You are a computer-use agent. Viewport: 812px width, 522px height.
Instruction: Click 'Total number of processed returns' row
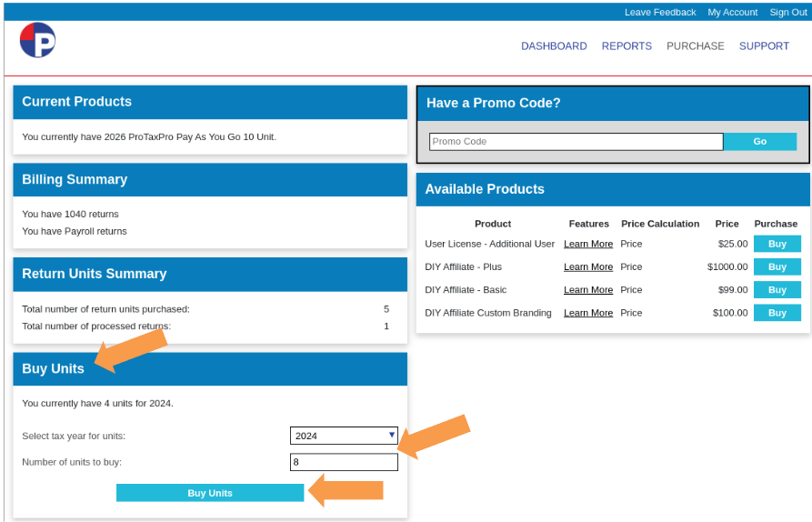tap(206, 326)
